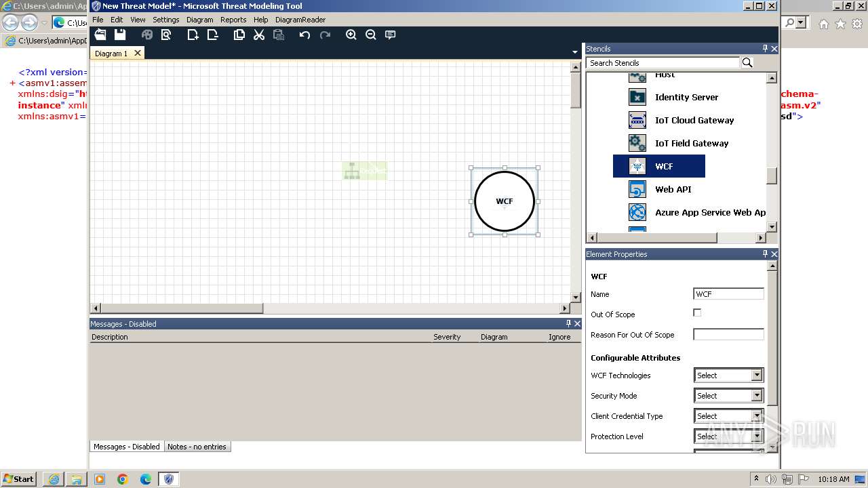Click the Redo arrow icon
Image resolution: width=868 pixels, height=488 pixels.
[x=325, y=35]
